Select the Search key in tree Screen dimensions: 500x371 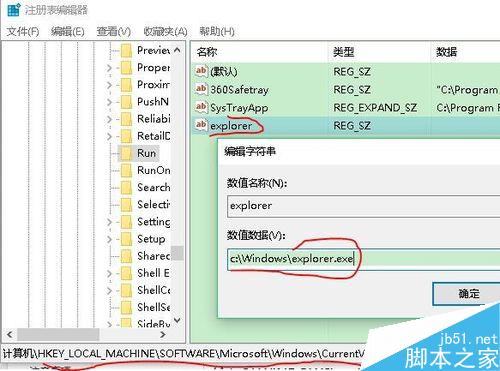point(154,188)
